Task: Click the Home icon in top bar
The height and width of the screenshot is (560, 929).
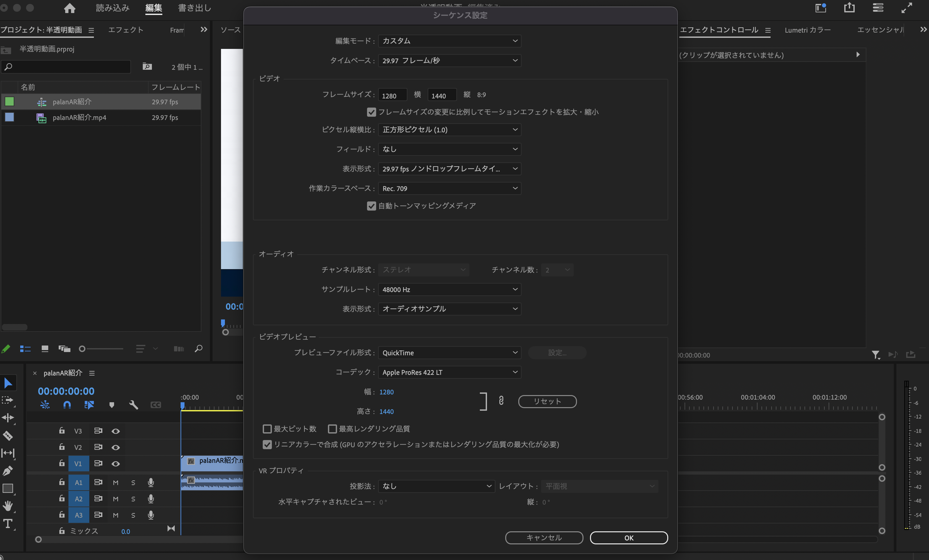Action: [x=69, y=8]
